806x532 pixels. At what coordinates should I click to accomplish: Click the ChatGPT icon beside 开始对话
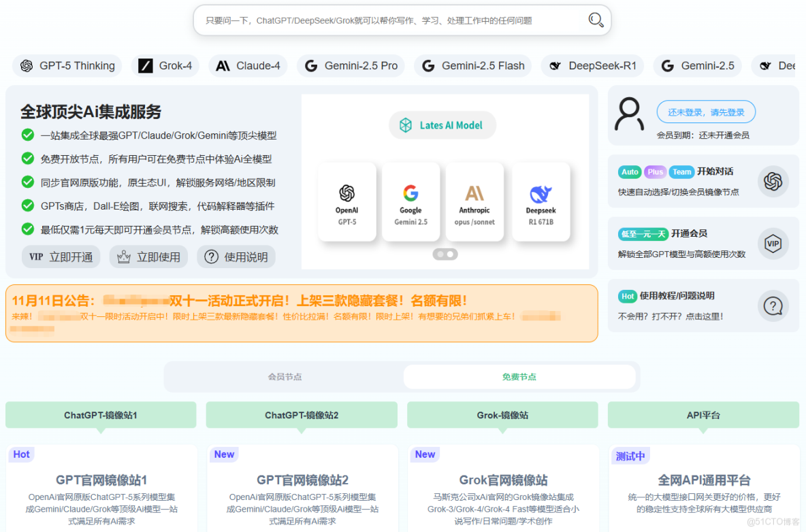[x=773, y=182]
